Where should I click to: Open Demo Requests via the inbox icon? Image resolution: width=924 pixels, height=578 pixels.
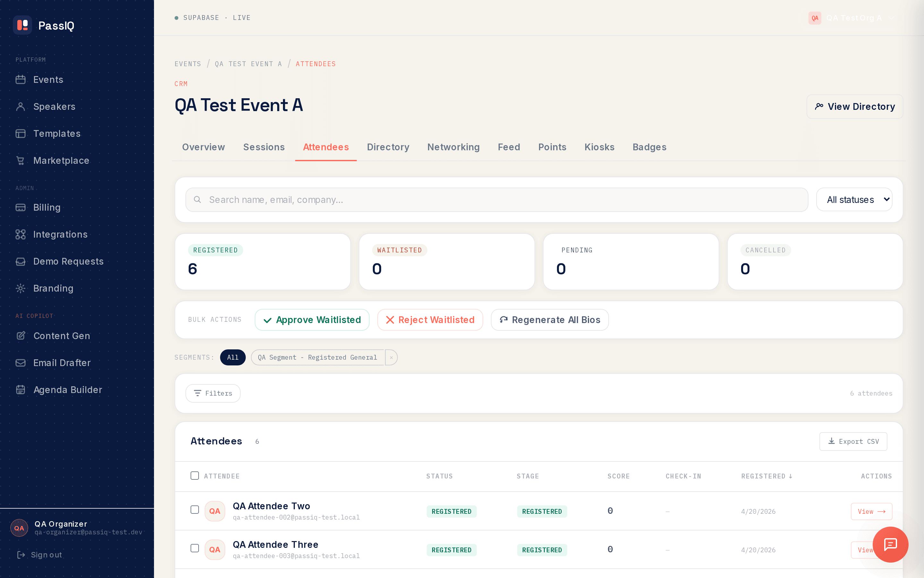tap(21, 261)
